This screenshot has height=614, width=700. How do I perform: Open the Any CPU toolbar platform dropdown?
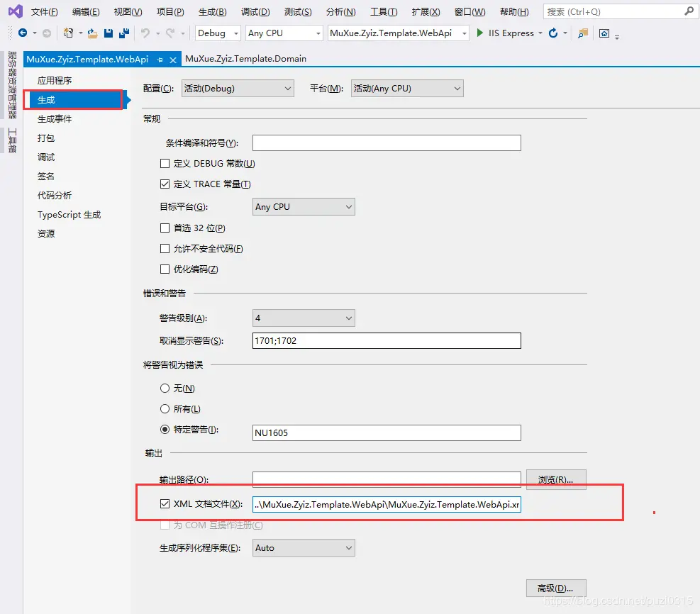tap(284, 33)
